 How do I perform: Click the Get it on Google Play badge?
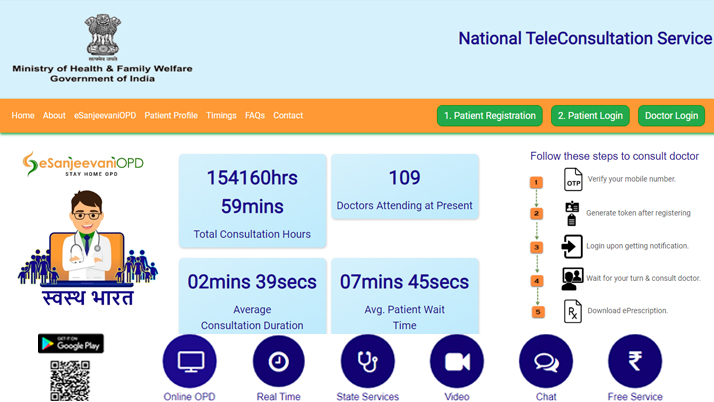71,343
